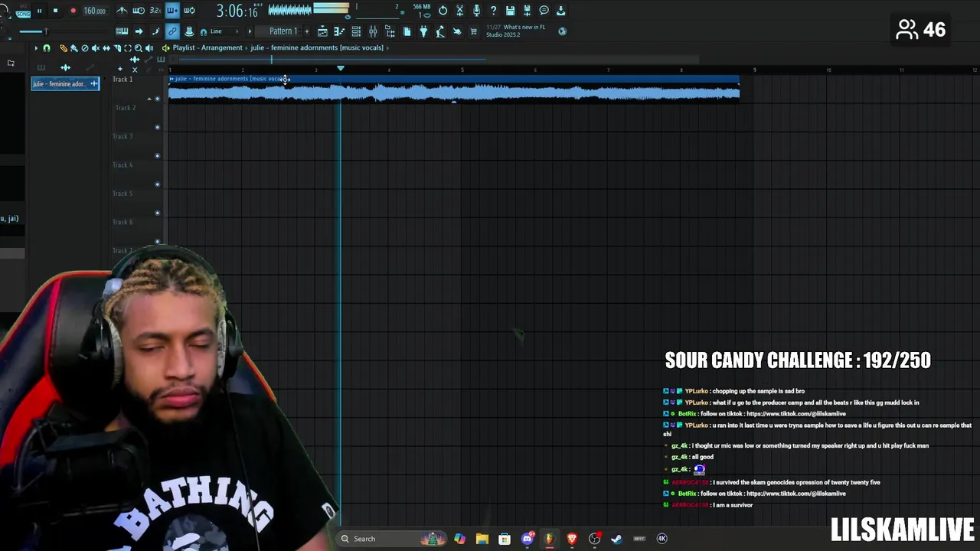The height and width of the screenshot is (551, 980).
Task: Toggle the metronome icon
Action: (122, 11)
